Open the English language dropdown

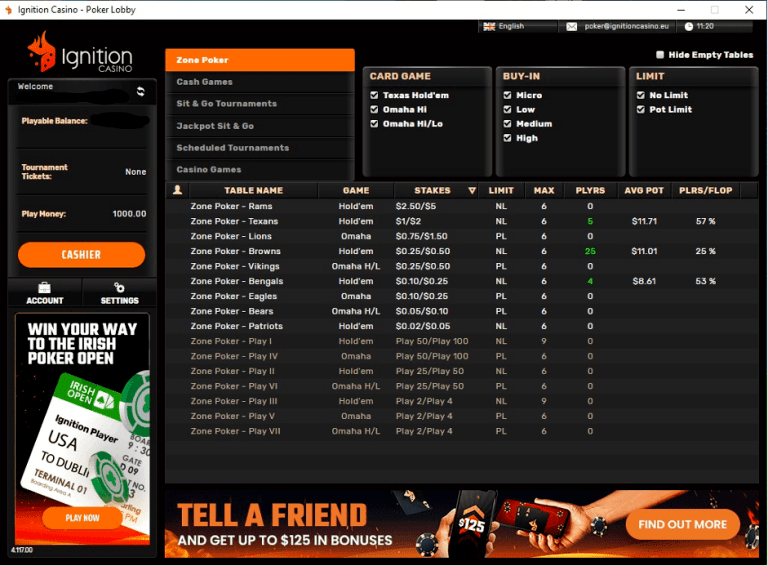click(x=518, y=26)
